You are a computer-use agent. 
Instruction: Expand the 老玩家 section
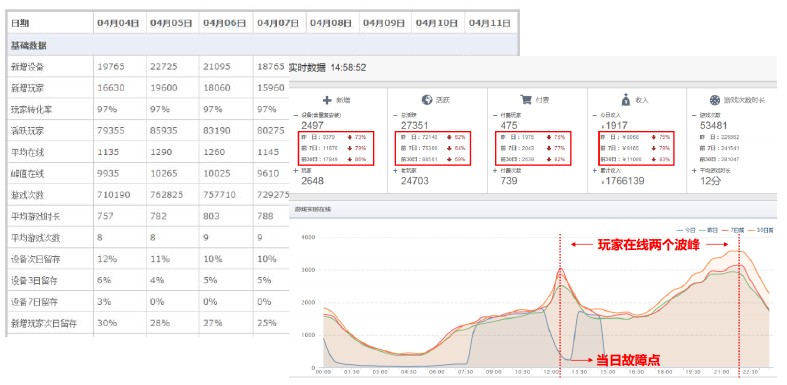pos(396,171)
